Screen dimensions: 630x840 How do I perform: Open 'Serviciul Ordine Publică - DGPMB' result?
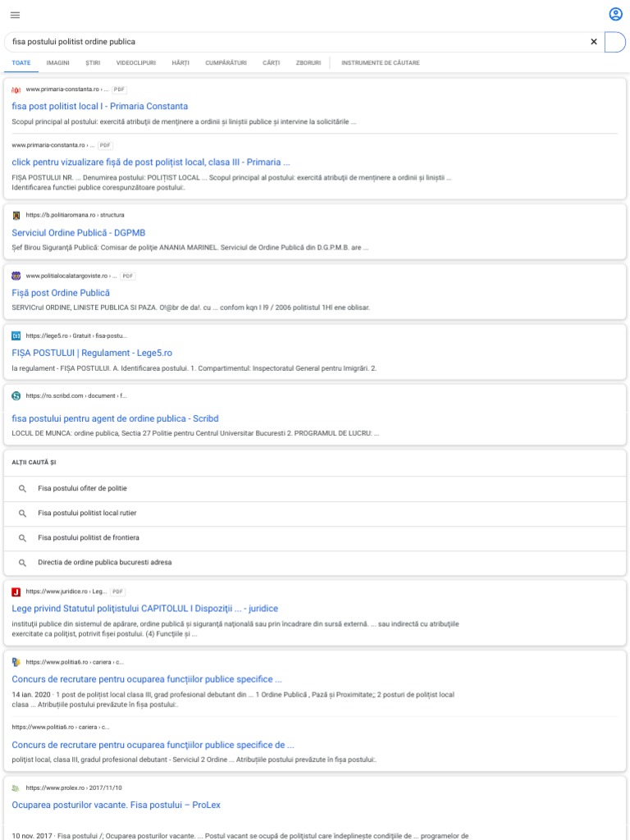click(x=78, y=233)
